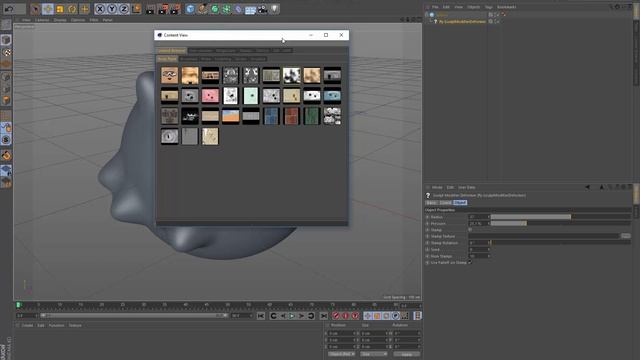Open viewport Cameras menu
Viewport: 640px width, 360px height.
pyautogui.click(x=42, y=20)
